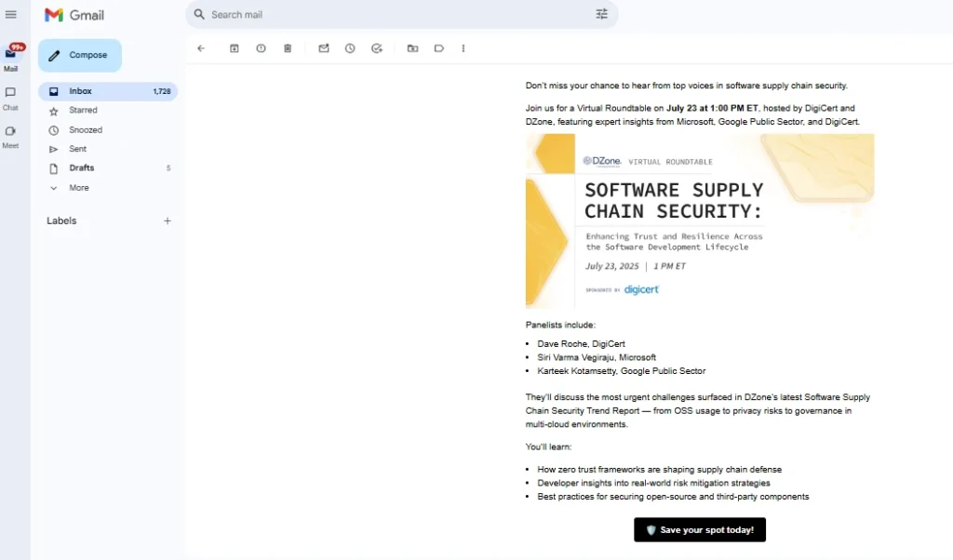Open search options filter icon

602,14
